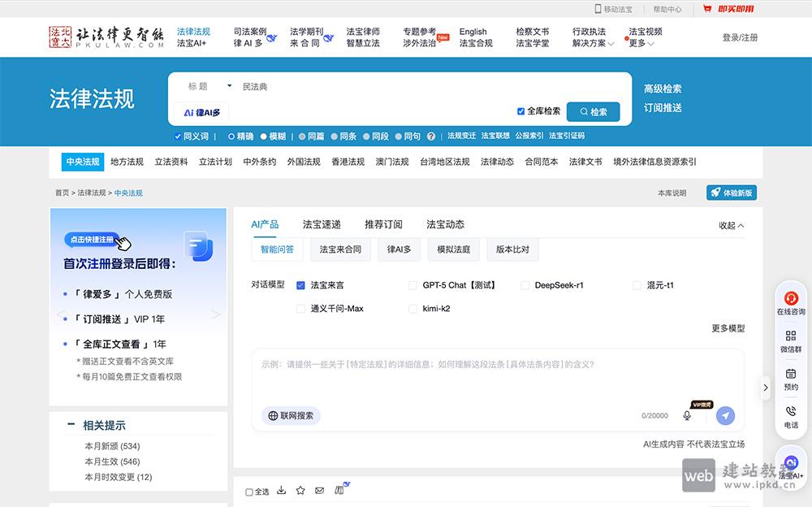Click the star favorite icon below the results bar
The image size is (812, 507).
300,491
